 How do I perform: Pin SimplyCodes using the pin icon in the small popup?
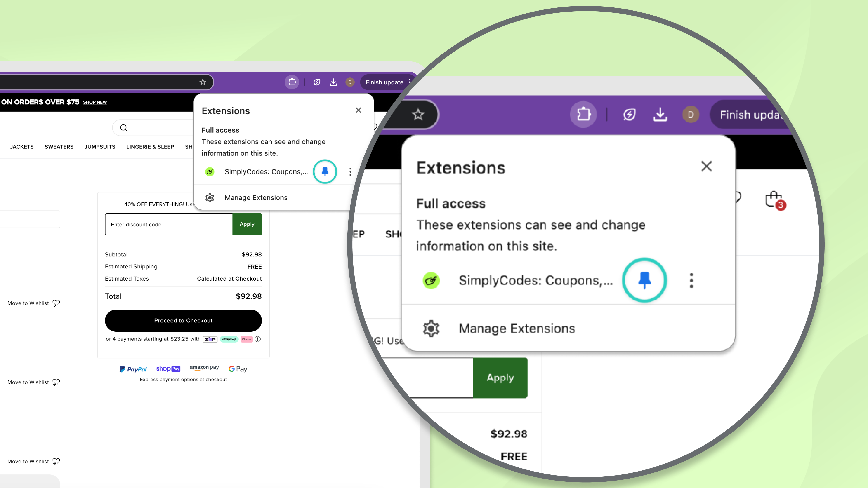click(325, 172)
